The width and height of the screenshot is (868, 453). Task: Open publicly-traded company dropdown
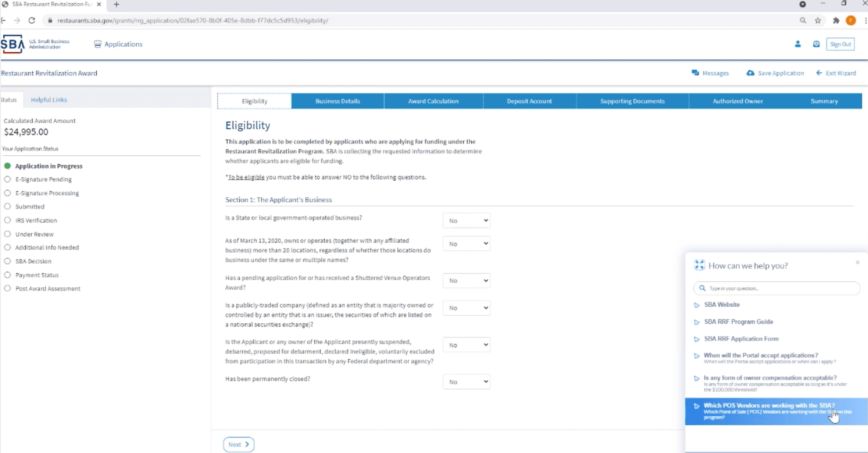tap(467, 308)
